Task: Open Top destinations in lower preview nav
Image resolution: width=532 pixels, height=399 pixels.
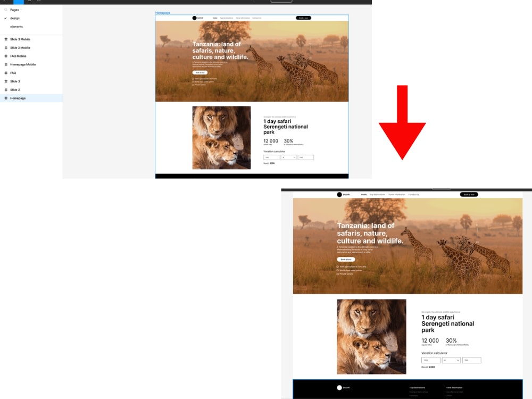Action: 377,195
